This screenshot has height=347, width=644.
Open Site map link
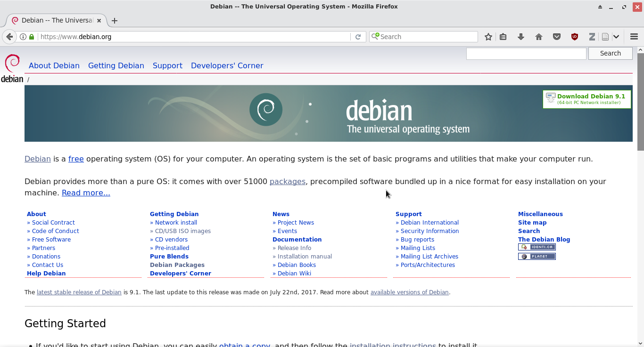(x=532, y=223)
